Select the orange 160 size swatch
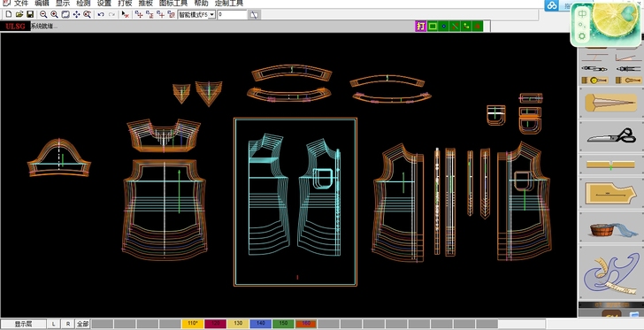 click(x=306, y=324)
